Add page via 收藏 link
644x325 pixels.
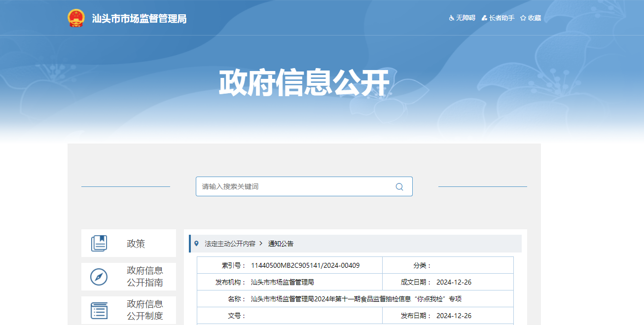535,18
